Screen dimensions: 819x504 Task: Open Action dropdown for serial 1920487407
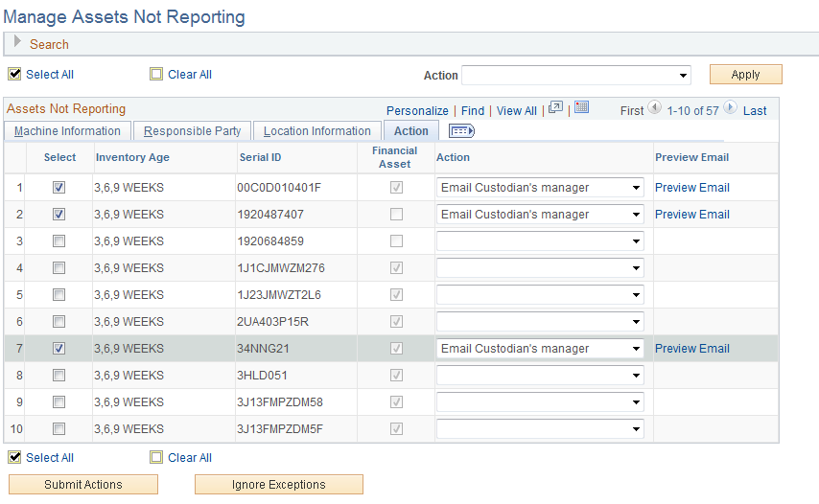click(540, 215)
